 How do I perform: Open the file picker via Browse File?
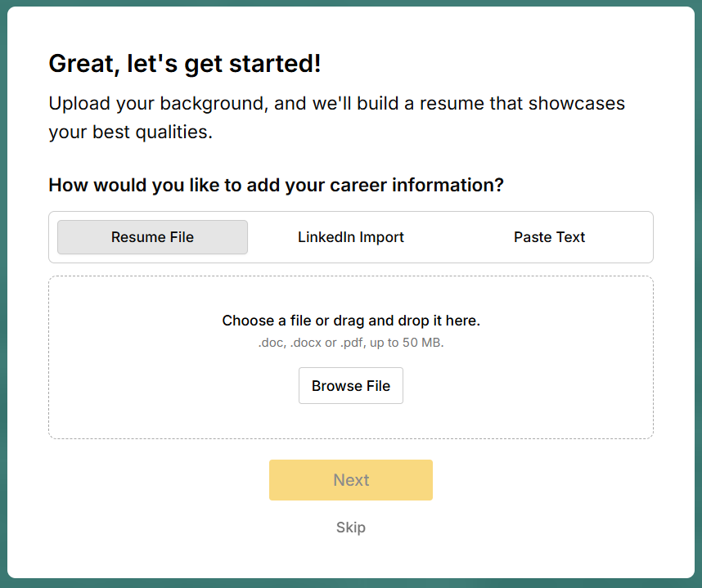tap(351, 386)
